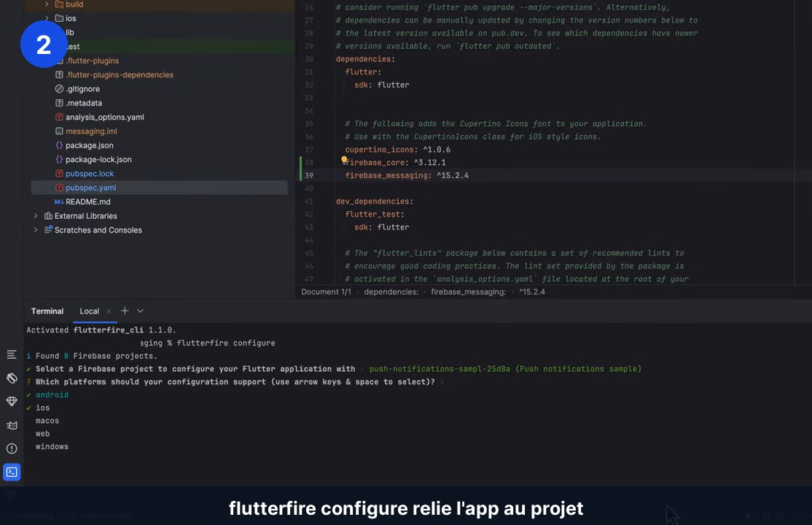Screen dimensions: 812x525
Task: Click the package-lock.json braces icon
Action: (59, 159)
